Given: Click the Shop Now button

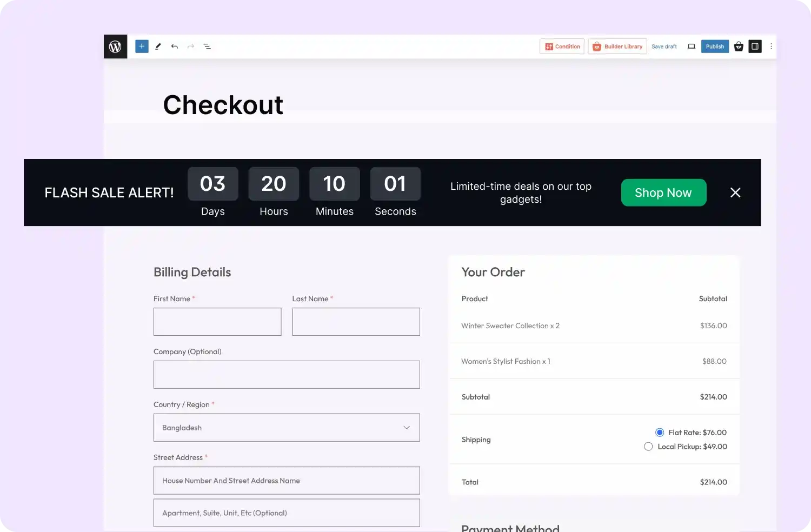Looking at the screenshot, I should [663, 192].
